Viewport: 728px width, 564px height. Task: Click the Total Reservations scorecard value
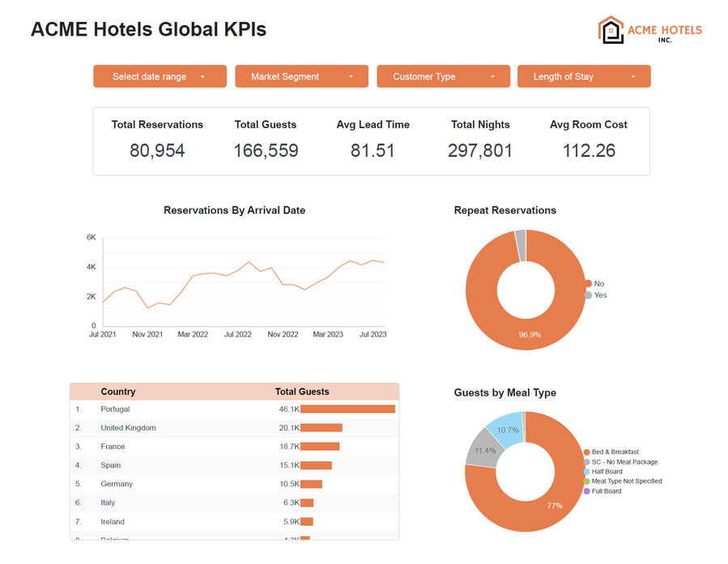point(157,151)
